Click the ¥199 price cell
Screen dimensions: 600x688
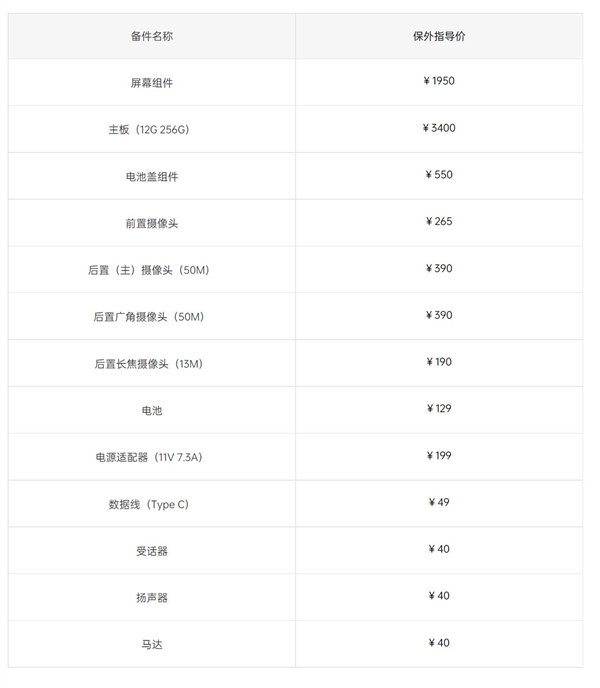point(439,456)
